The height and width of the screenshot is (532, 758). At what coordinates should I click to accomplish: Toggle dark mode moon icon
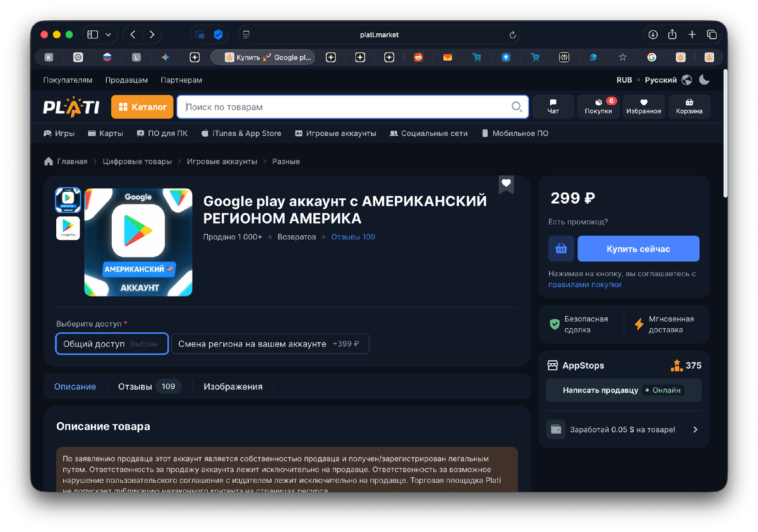704,80
